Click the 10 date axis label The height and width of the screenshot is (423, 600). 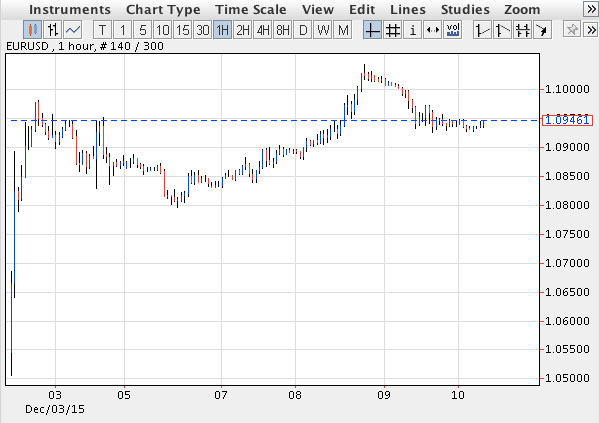(458, 395)
